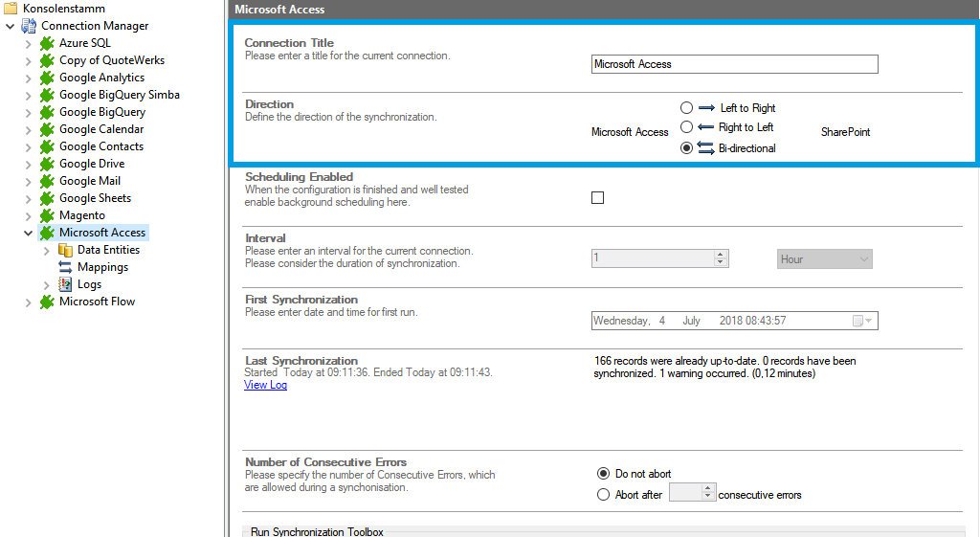The image size is (980, 537).
Task: Click the Mappings arrows icon
Action: pos(65,267)
